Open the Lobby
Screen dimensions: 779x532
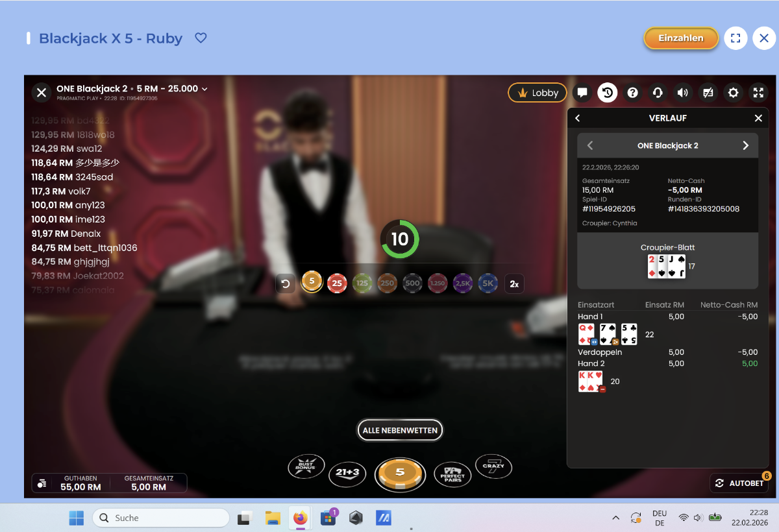(x=537, y=93)
